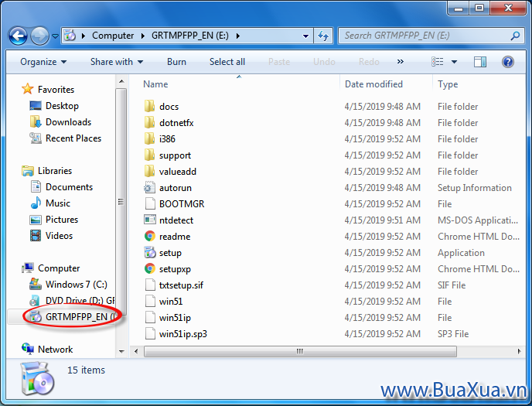The image size is (532, 406).
Task: Select the win51ip.sp3 file icon
Action: tap(149, 334)
